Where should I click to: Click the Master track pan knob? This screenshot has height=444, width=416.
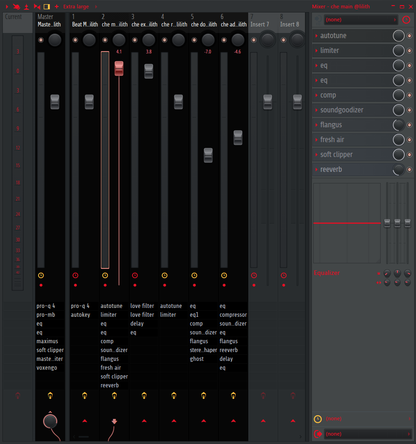point(55,40)
